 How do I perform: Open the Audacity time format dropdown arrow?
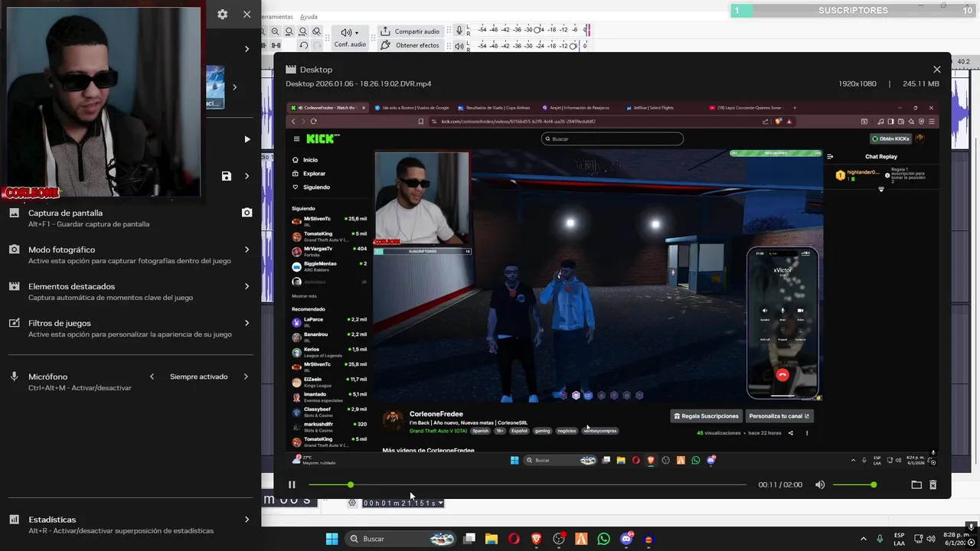click(440, 503)
